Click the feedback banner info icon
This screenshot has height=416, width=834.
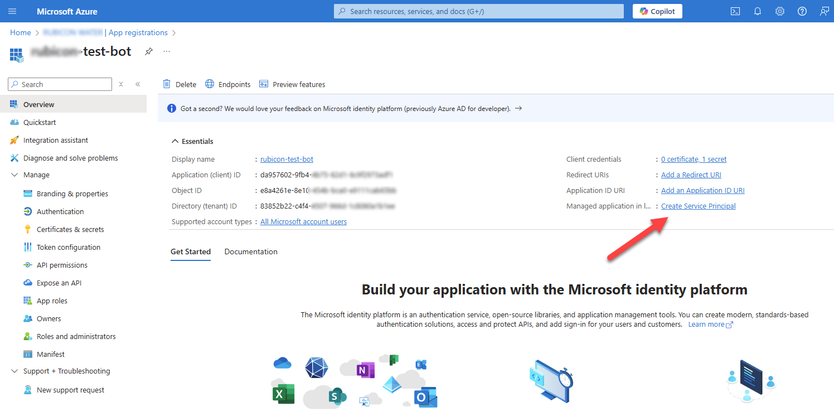pyautogui.click(x=171, y=109)
